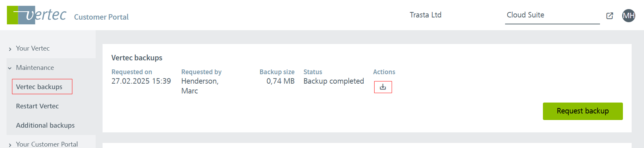Open the external link icon beside Cloud Suite
Image resolution: width=644 pixels, height=148 pixels.
tap(610, 16)
